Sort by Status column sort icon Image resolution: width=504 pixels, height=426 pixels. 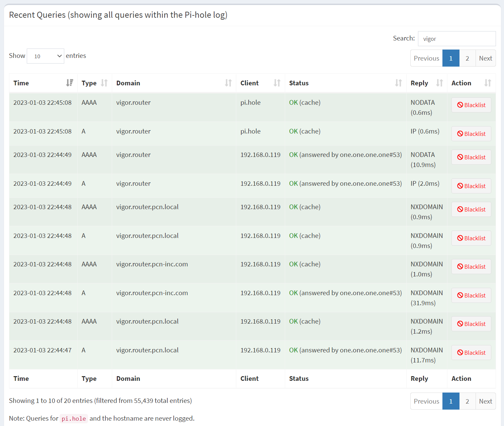[399, 83]
